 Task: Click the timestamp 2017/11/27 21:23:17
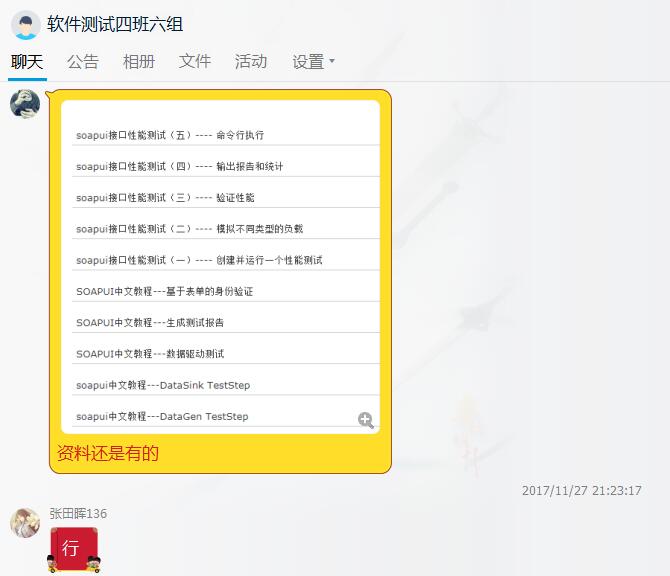[x=582, y=490]
